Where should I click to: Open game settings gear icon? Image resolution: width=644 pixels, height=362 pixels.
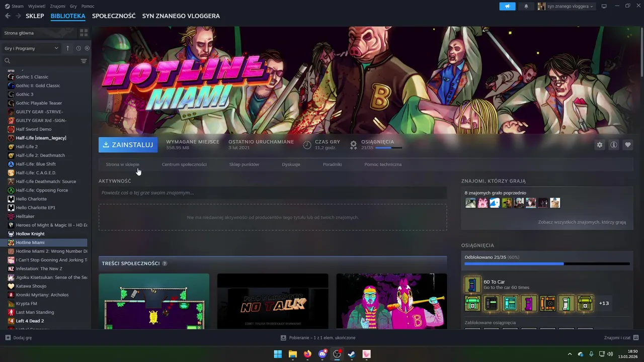pyautogui.click(x=599, y=145)
